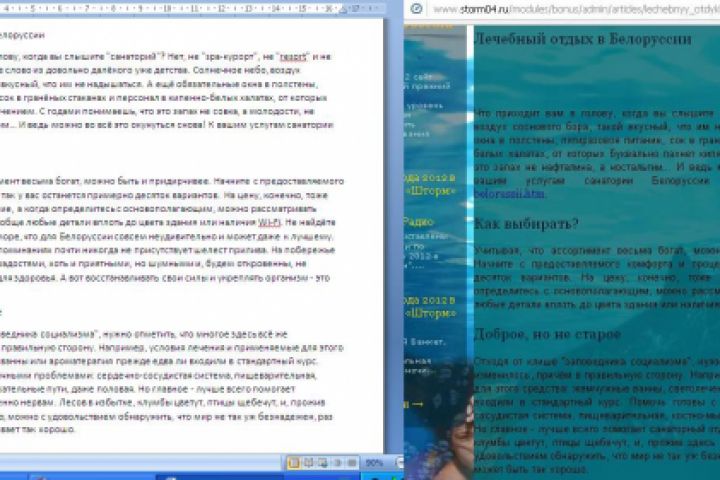Click the 'Как выбирать?' heading on web page
Screen dimensions: 720x480
click(526, 224)
